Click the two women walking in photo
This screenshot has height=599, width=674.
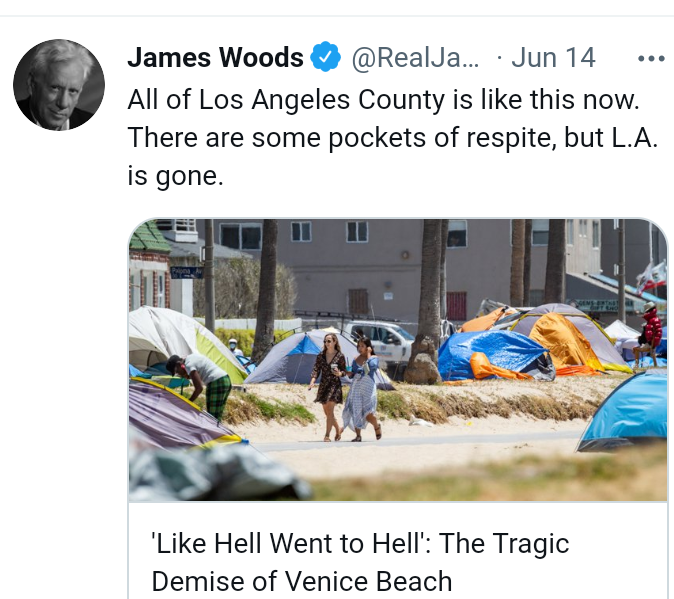[x=346, y=388]
